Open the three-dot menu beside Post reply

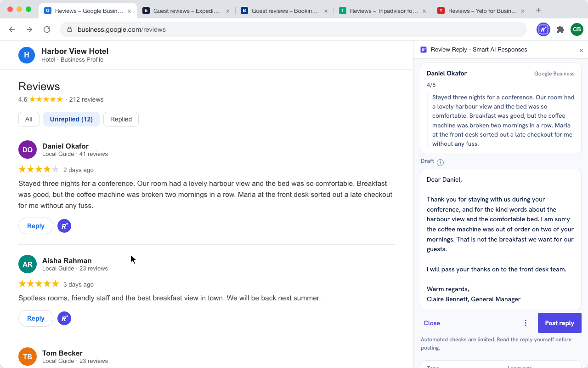click(526, 323)
